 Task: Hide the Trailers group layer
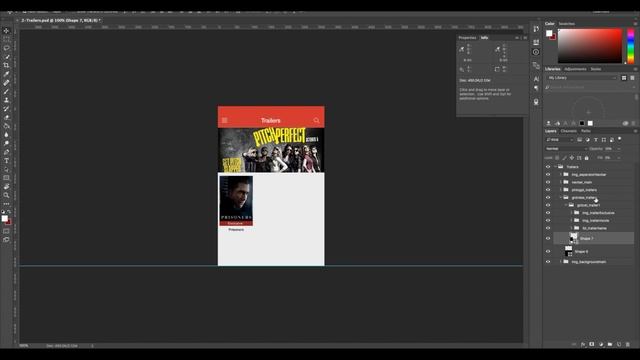click(548, 167)
